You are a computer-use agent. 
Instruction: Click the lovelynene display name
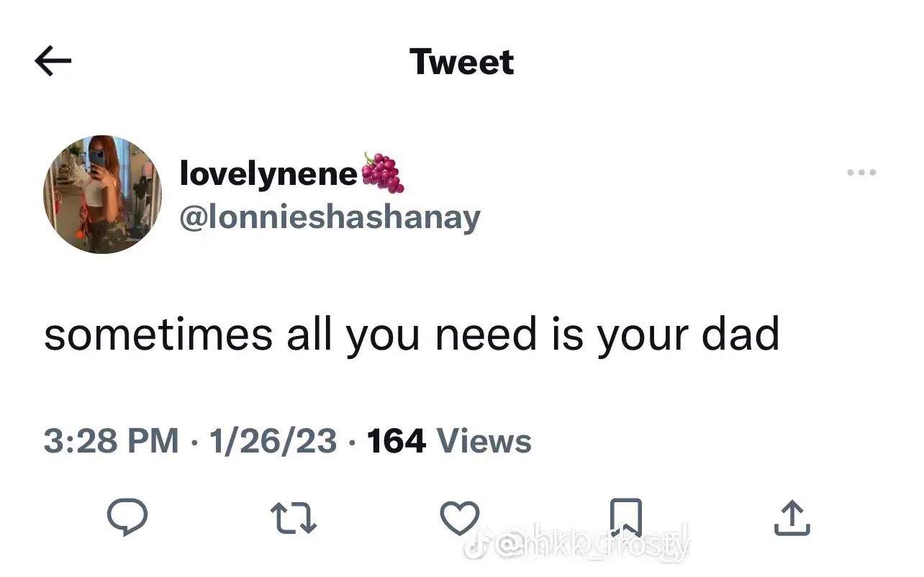(x=268, y=173)
